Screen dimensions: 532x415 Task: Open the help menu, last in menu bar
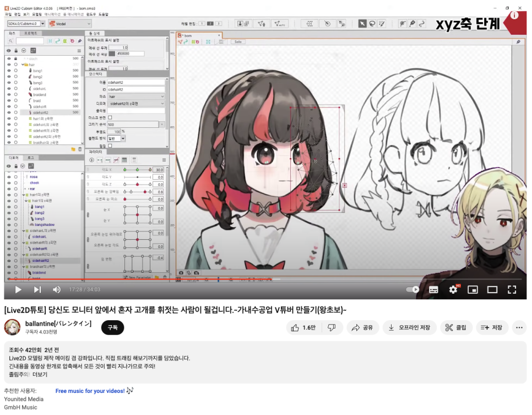coord(103,14)
